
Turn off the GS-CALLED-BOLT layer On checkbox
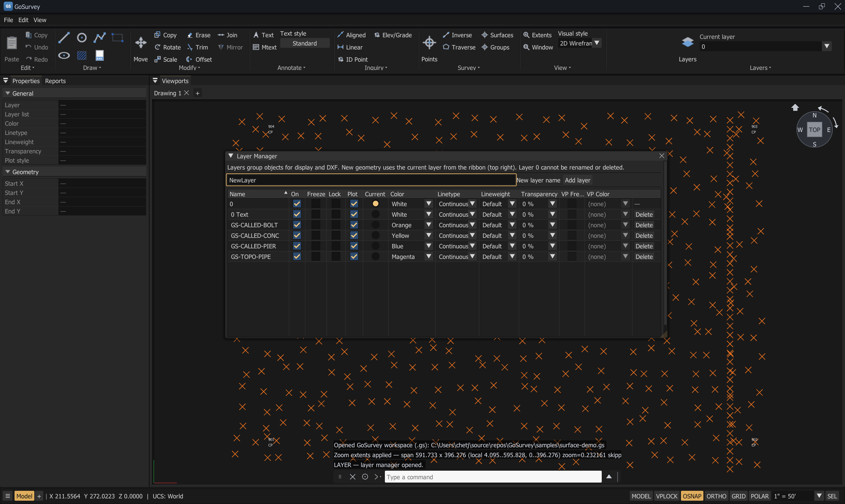297,225
